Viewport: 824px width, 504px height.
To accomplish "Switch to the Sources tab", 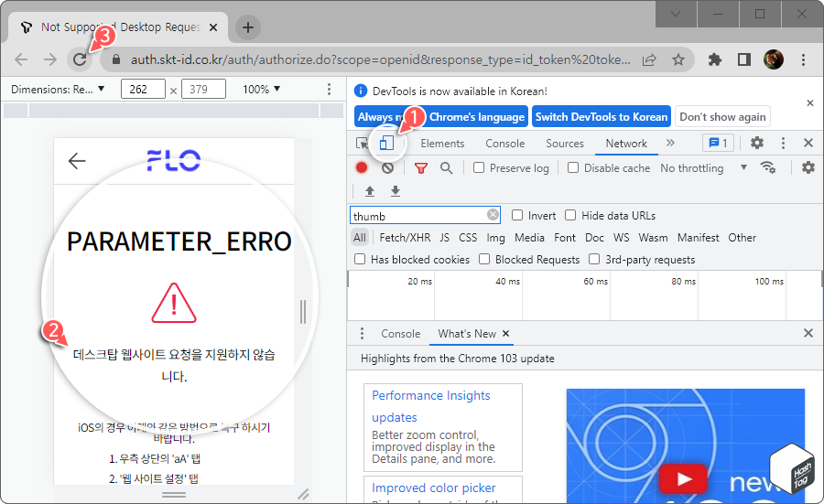I will (565, 144).
